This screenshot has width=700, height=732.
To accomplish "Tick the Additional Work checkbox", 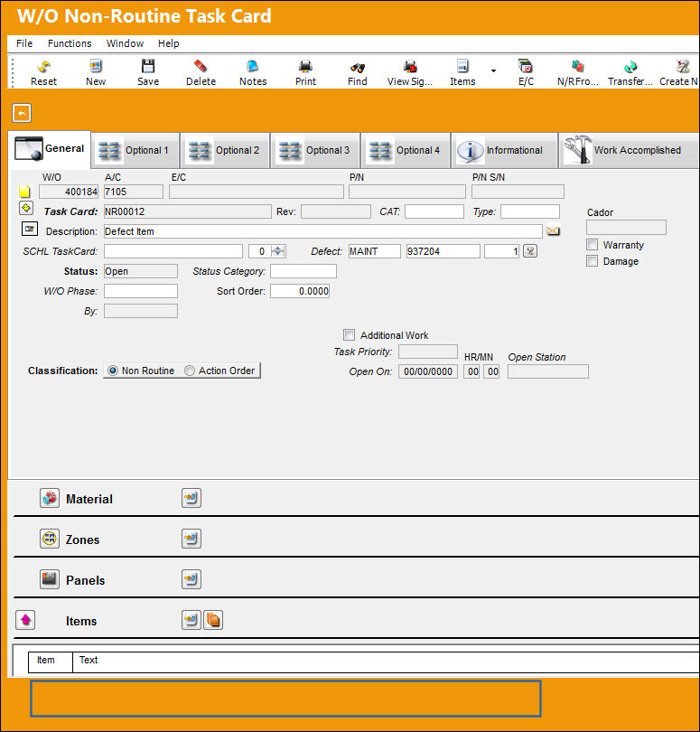I will point(349,334).
